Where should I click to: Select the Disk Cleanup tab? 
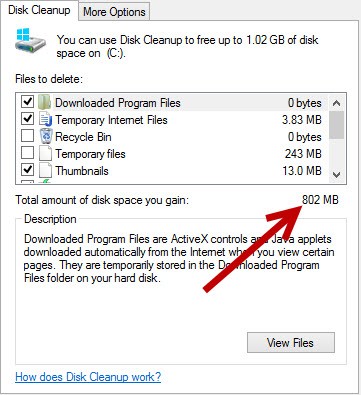click(39, 10)
